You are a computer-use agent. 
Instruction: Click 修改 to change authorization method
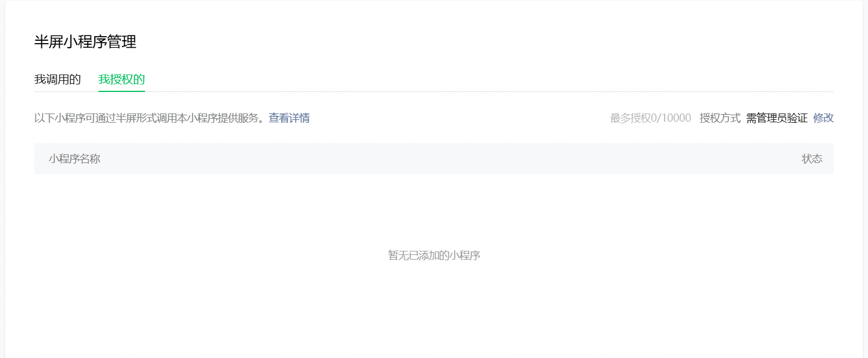click(824, 118)
